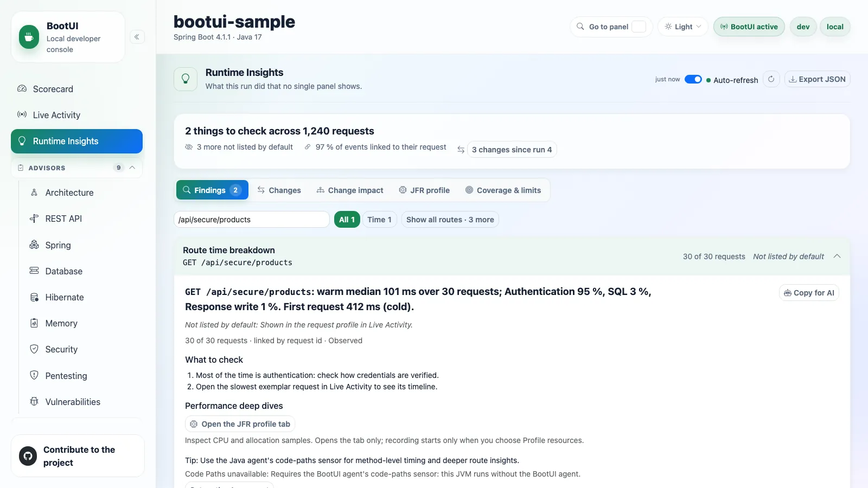Screen dimensions: 868x488
Task: Open Scorecard from its gauge icon
Action: pos(22,88)
